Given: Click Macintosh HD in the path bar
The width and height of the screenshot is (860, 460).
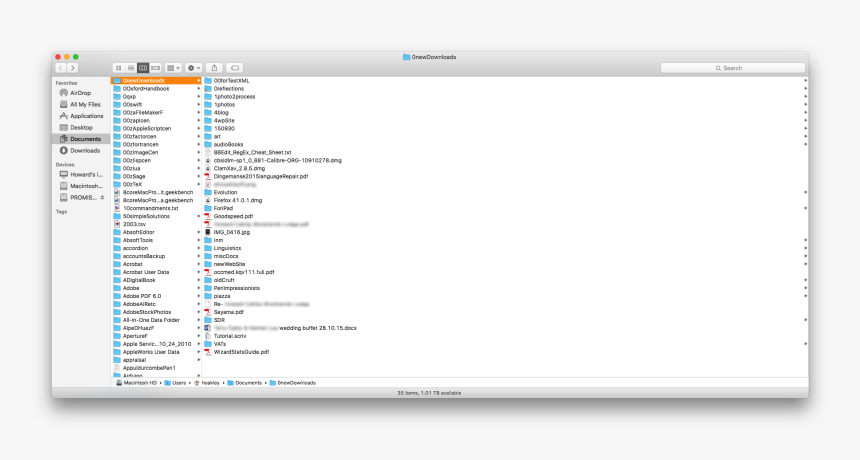Looking at the screenshot, I should pos(137,383).
